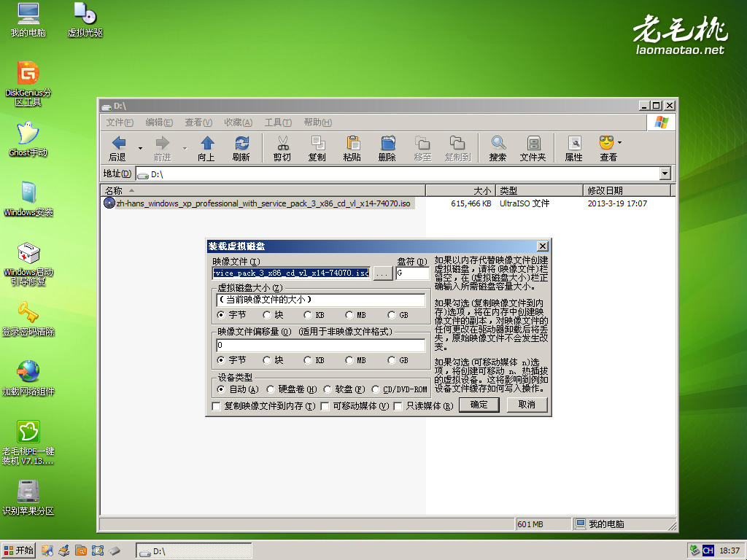Click the browse ... button for 映像文件
The width and height of the screenshot is (747, 560).
382,273
